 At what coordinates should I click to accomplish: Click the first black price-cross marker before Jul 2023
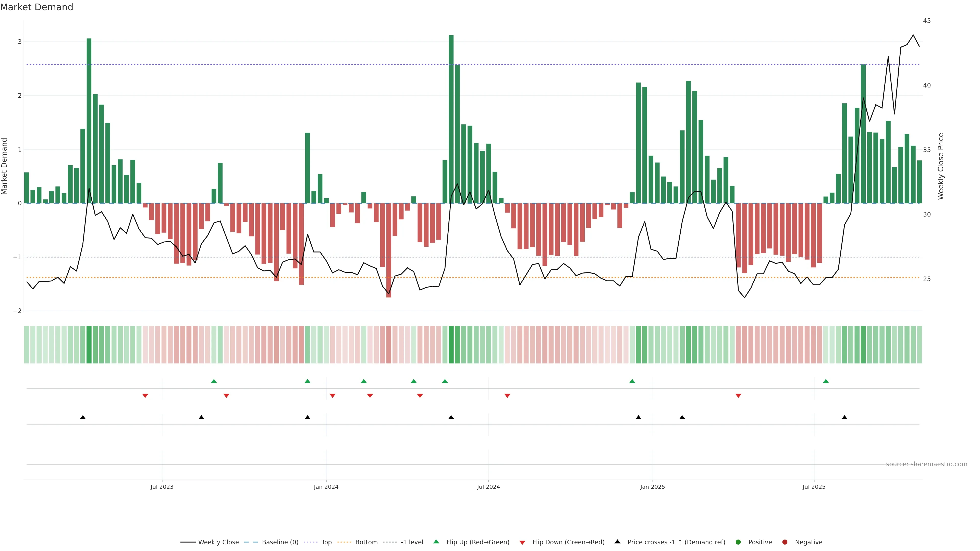click(x=82, y=418)
